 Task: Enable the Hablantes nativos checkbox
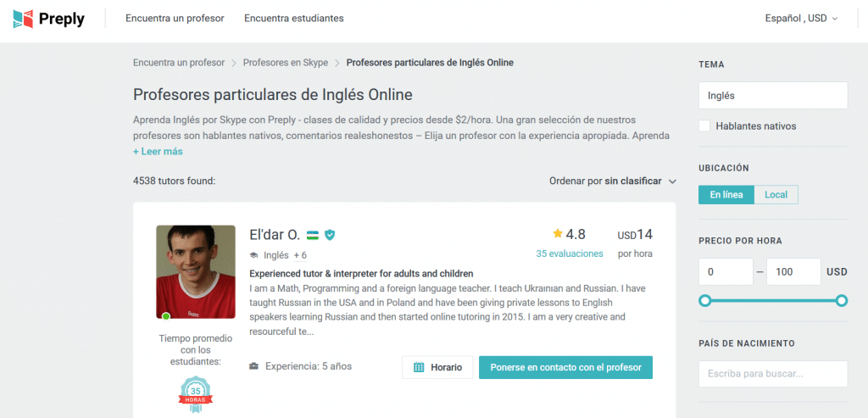(x=704, y=126)
